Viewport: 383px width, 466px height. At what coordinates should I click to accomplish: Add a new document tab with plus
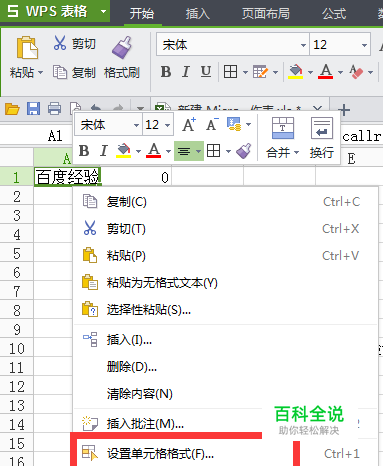(x=344, y=110)
